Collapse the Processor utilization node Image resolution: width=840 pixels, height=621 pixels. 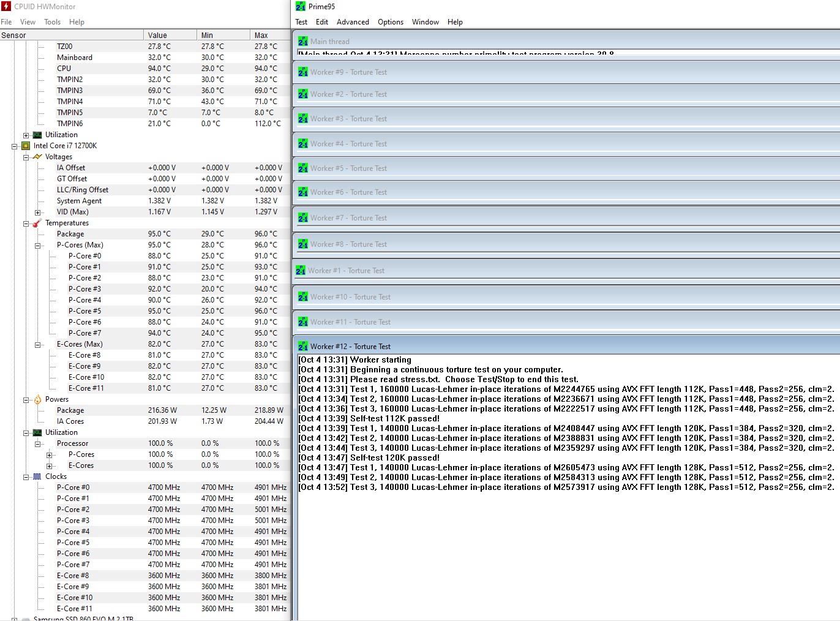point(37,444)
